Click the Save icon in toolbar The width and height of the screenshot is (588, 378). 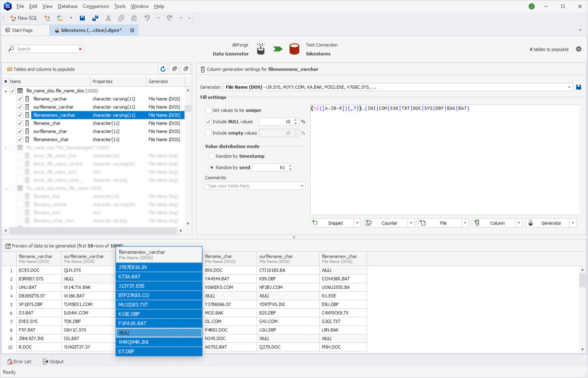[x=82, y=18]
